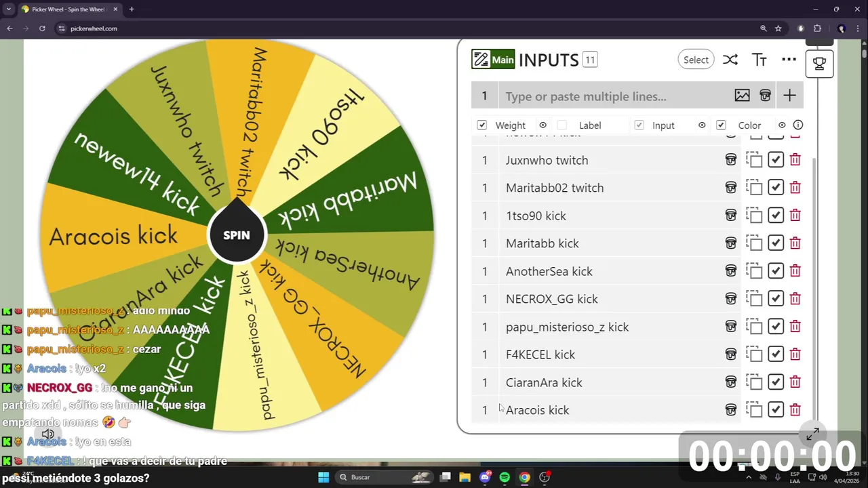The width and height of the screenshot is (868, 488).
Task: Open a new browser tab
Action: click(x=132, y=9)
